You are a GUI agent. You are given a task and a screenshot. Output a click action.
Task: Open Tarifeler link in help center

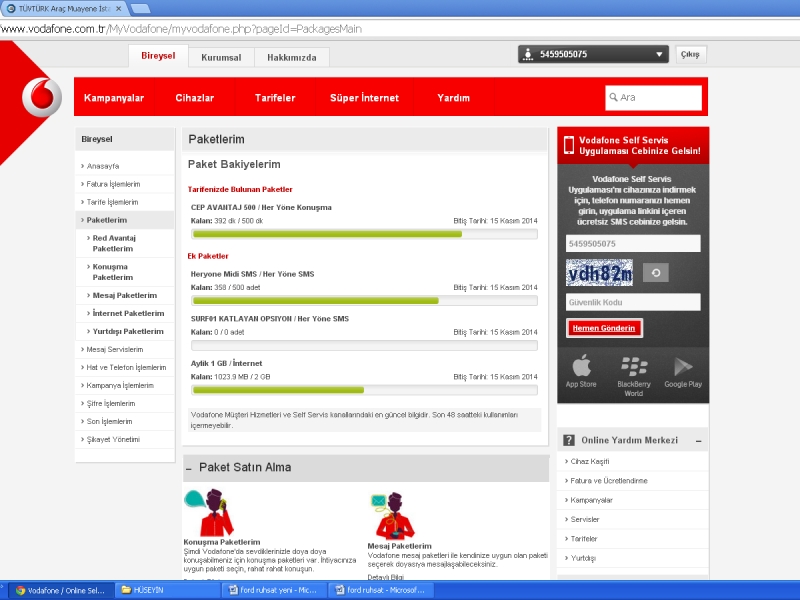583,539
